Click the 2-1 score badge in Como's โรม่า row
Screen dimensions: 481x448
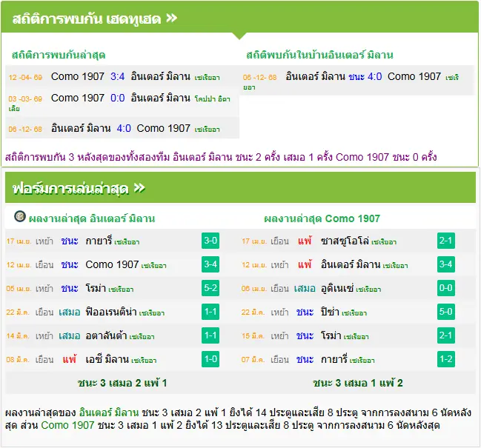coord(445,335)
